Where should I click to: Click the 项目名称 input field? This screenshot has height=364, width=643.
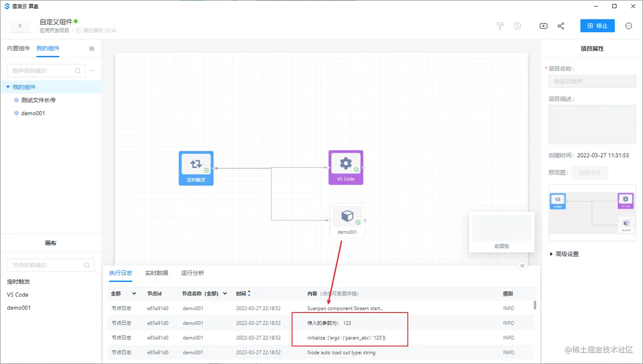[592, 81]
